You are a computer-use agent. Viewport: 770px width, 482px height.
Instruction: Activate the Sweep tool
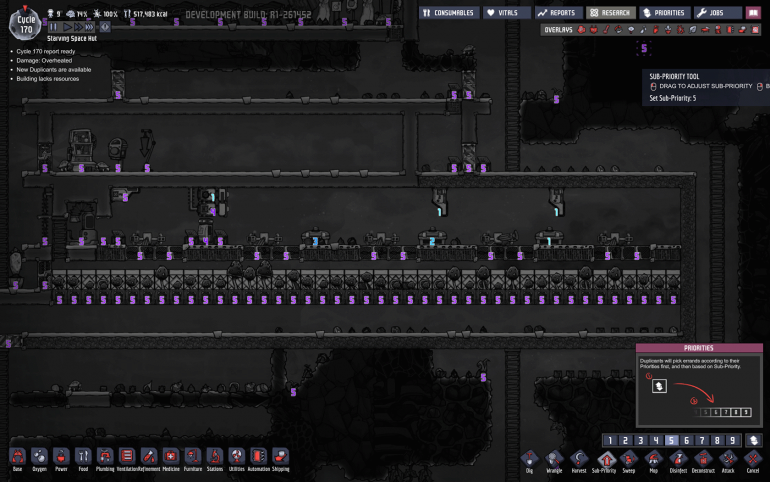[x=629, y=458]
